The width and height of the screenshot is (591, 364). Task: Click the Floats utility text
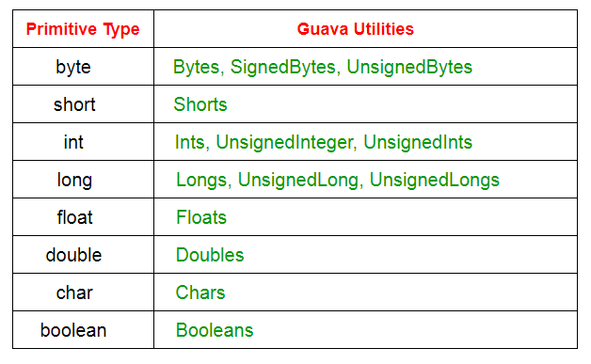tap(201, 217)
